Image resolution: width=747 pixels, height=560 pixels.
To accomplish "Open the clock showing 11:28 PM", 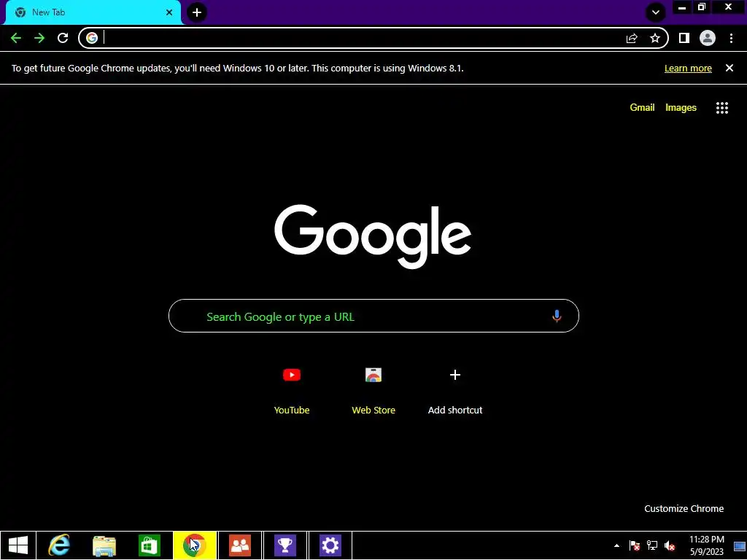I will pyautogui.click(x=706, y=545).
